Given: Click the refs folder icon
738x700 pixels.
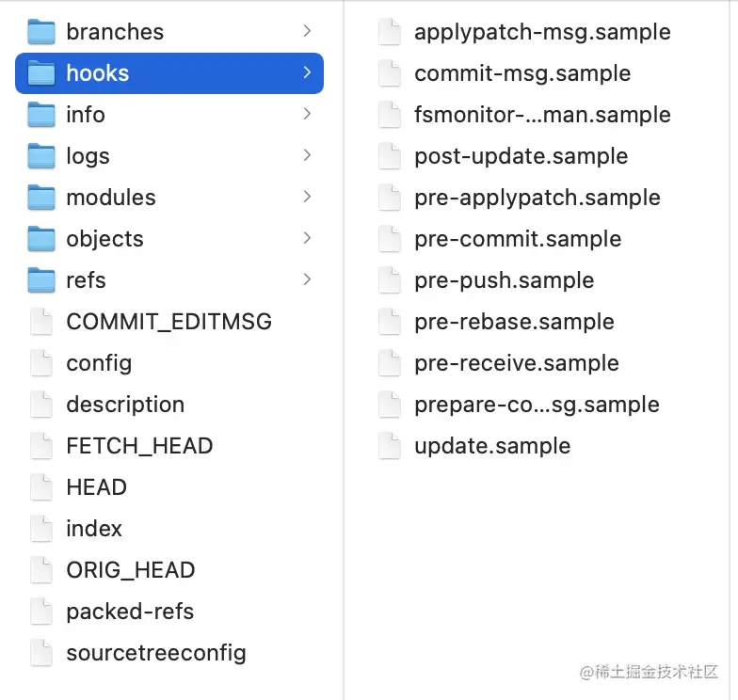Looking at the screenshot, I should pos(41,280).
